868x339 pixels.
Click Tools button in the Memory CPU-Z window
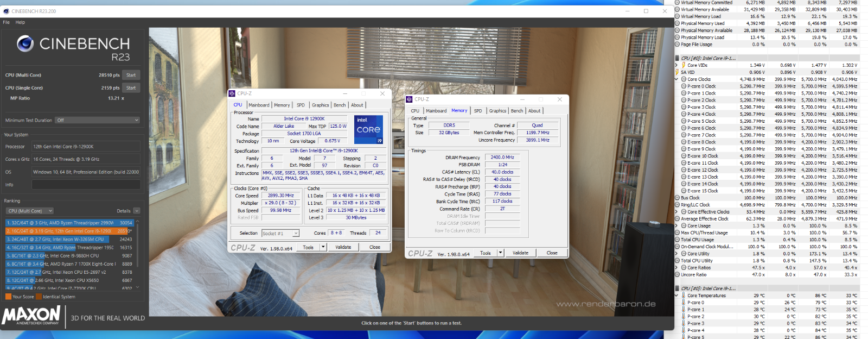point(486,253)
